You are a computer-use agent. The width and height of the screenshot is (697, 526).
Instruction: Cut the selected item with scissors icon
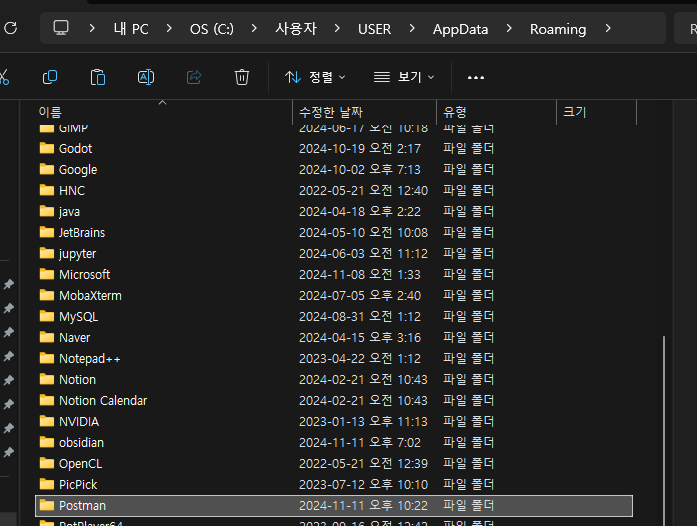[x=4, y=77]
